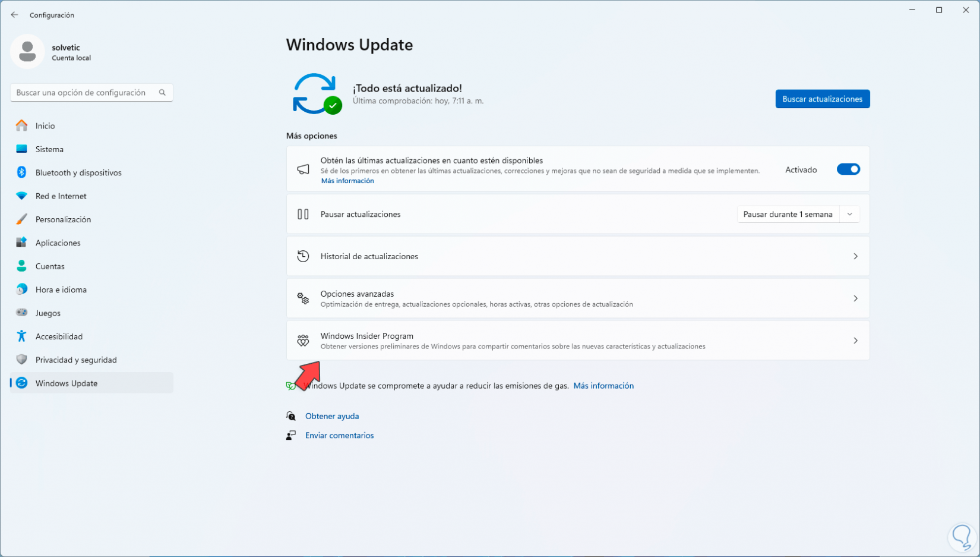The image size is (980, 557).
Task: Click the search magnifier icon
Action: click(162, 93)
